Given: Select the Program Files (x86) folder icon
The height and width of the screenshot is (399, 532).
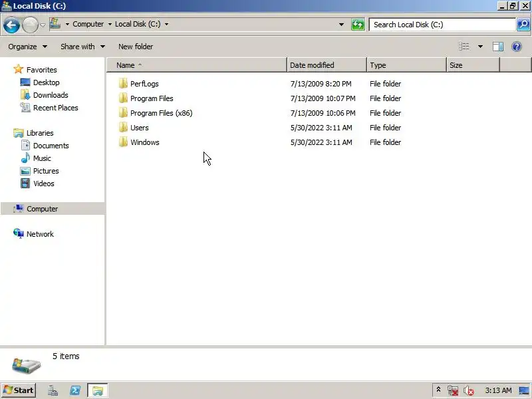Looking at the screenshot, I should pos(123,112).
